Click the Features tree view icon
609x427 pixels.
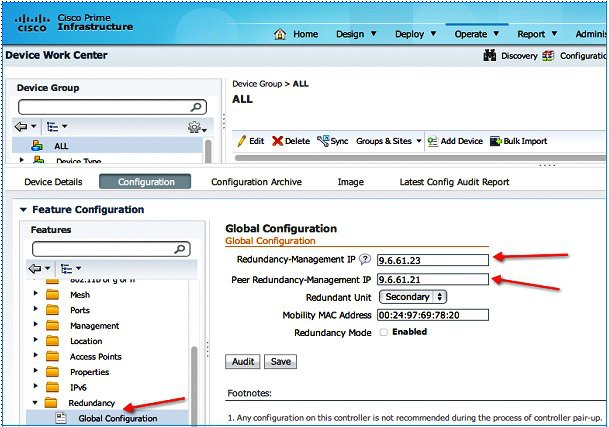point(66,268)
